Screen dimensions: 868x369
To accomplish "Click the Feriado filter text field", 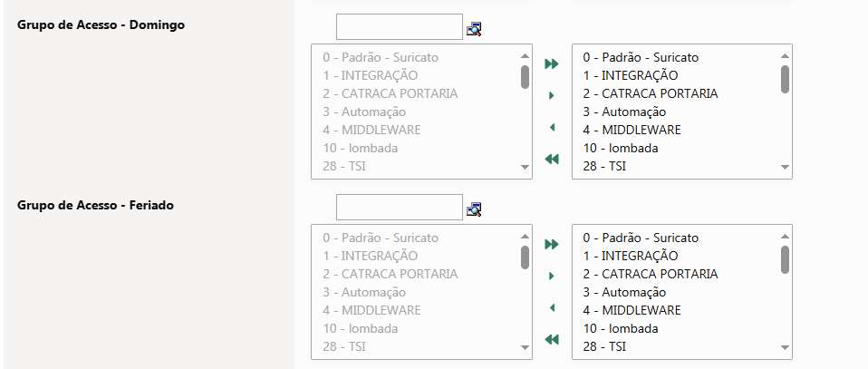I will point(399,208).
